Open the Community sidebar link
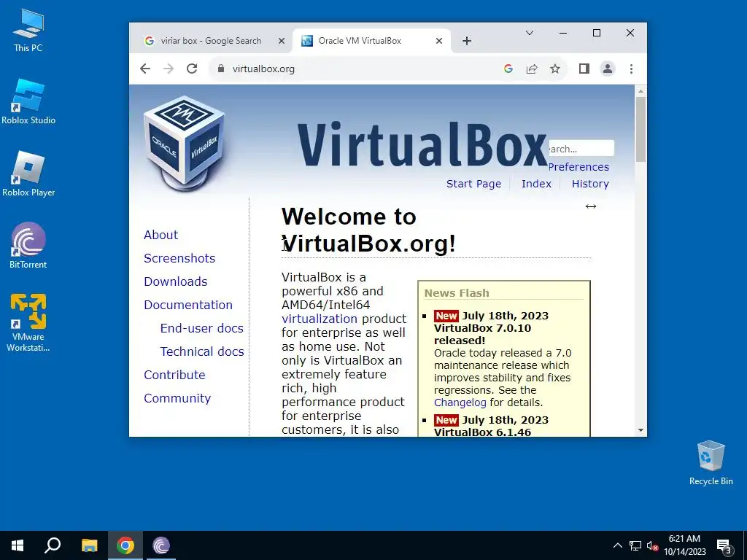Viewport: 747px width, 560px height. tap(177, 398)
